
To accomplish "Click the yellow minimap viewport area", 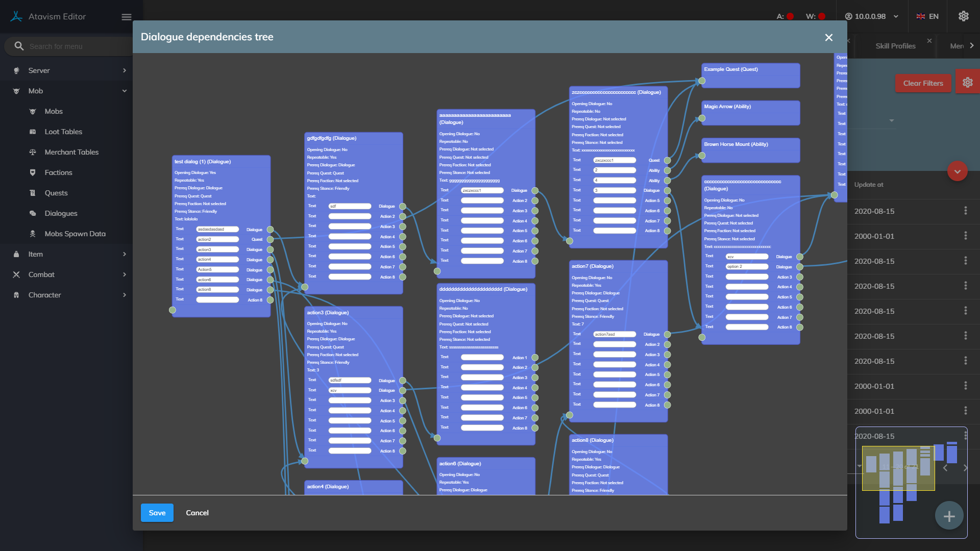I will (x=898, y=468).
